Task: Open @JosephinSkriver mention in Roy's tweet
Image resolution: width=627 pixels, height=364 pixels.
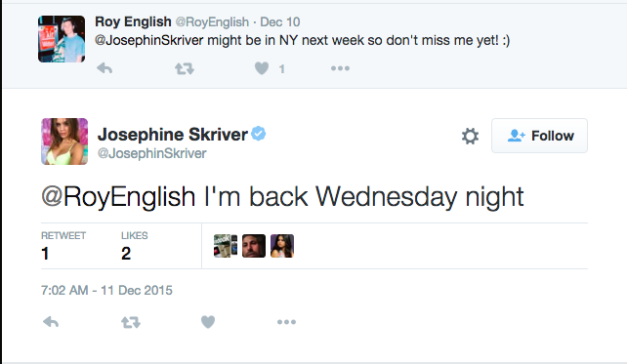Action: tap(149, 40)
